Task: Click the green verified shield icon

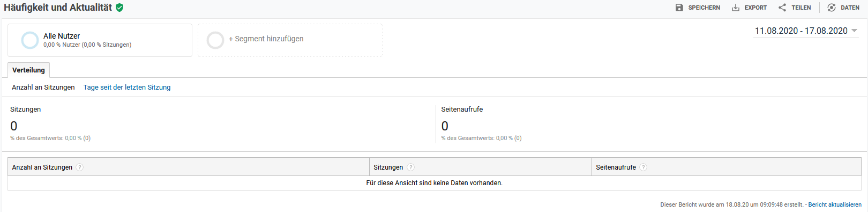Action: [119, 8]
